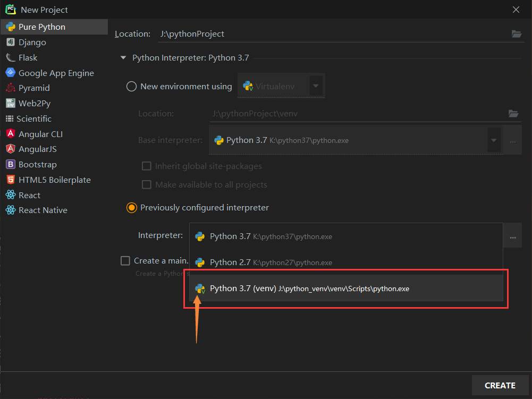Open the Base interpreter dropdown arrow
Image resolution: width=532 pixels, height=399 pixels.
(494, 140)
